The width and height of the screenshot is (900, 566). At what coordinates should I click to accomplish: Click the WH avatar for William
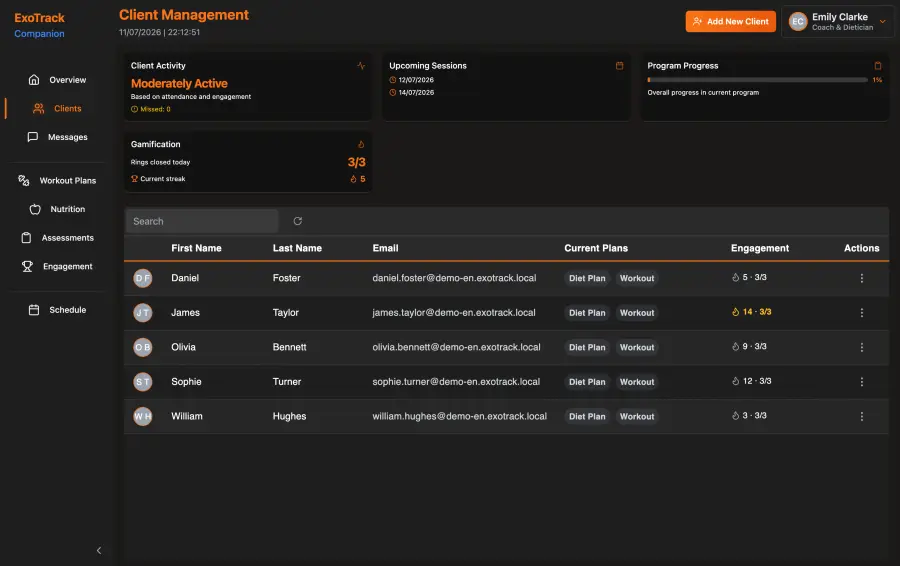click(x=143, y=416)
